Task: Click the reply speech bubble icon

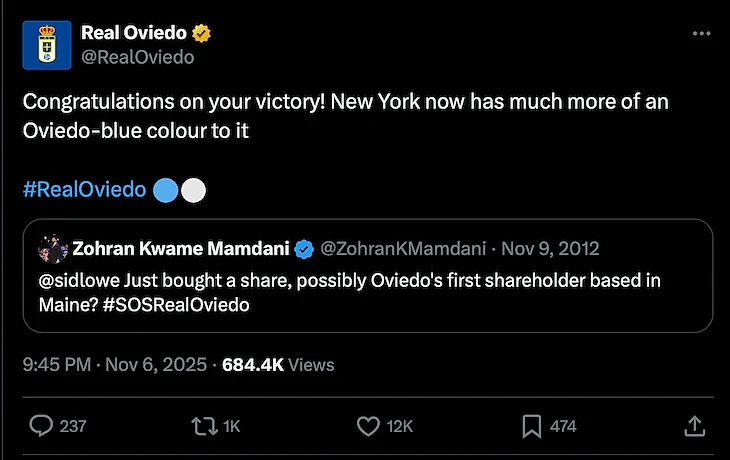Action: tap(41, 426)
